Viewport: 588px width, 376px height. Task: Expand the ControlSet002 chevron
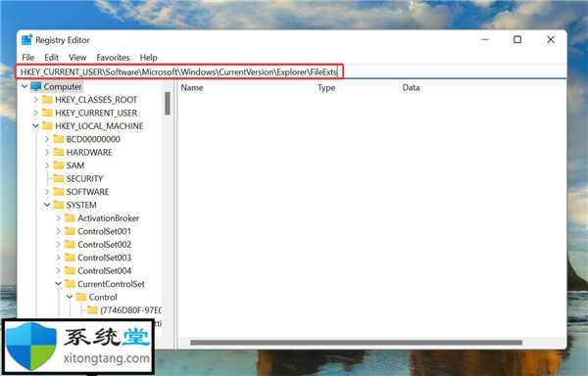[58, 244]
